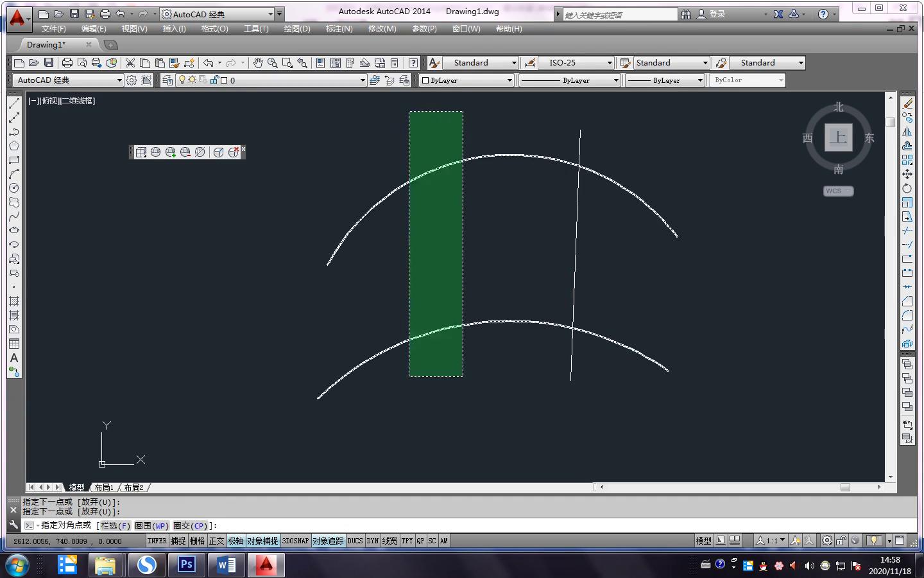Select the Polygon drawing tool
Viewport: 924px width, 578px height.
pyautogui.click(x=13, y=146)
